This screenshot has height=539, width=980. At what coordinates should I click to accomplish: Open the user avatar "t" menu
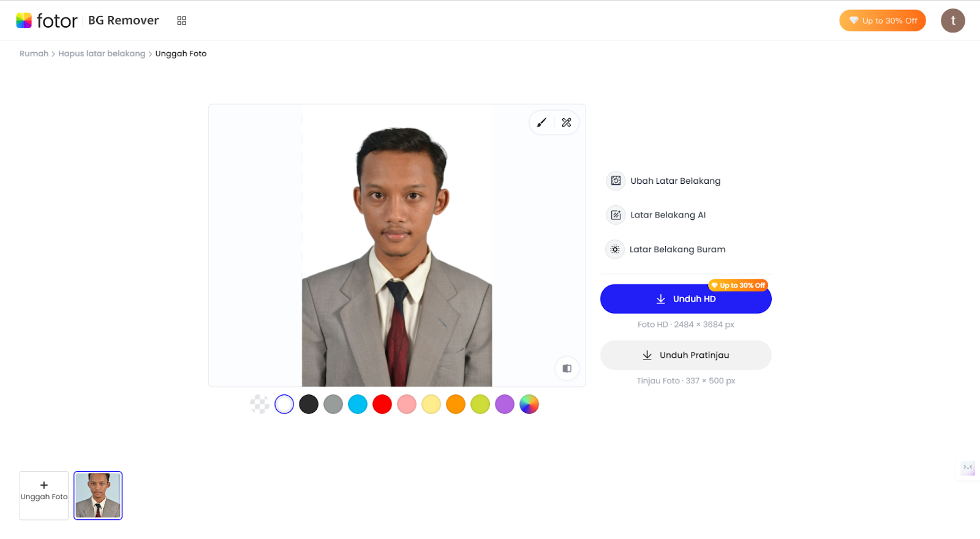coord(953,20)
